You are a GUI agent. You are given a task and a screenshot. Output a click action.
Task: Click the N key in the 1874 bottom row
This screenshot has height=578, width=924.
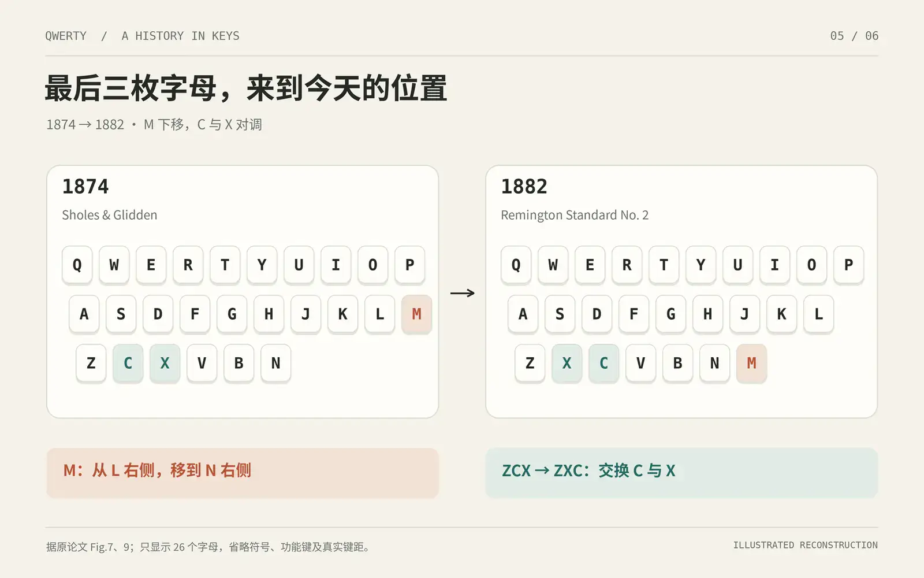(275, 363)
